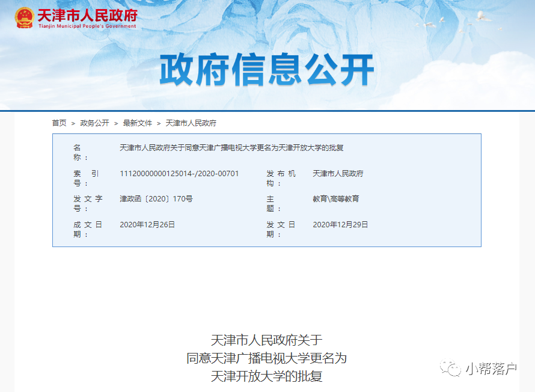Click the topic value 教育\高等教育

coord(335,199)
